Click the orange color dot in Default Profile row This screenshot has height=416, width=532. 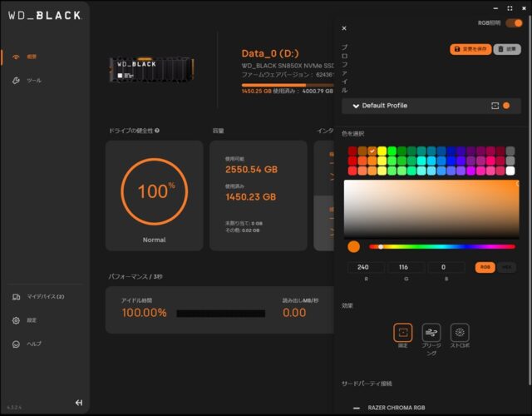[x=506, y=106]
